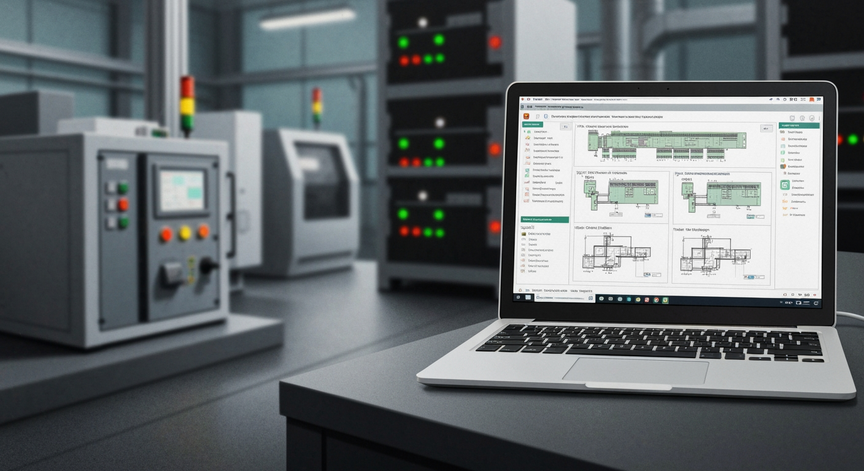This screenshot has height=471, width=864.
Task: Open the red app icon on laptop taskbar
Action: pyautogui.click(x=647, y=300)
